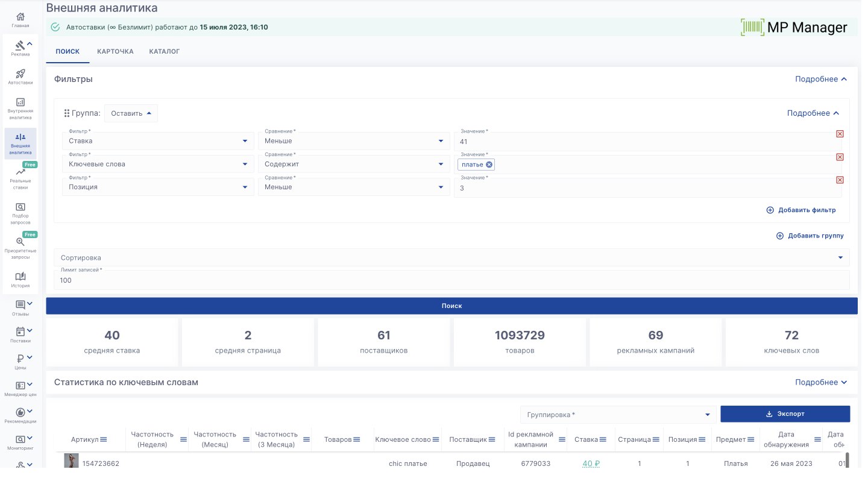
Task: Open Внутренняя аналитика sidebar icon
Action: (20, 103)
